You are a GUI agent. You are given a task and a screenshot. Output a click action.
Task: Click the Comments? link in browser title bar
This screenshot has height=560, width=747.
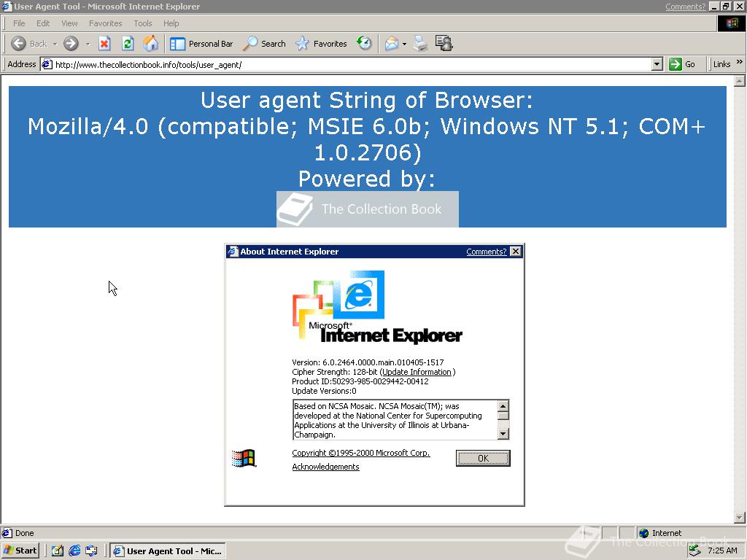[x=685, y=7]
